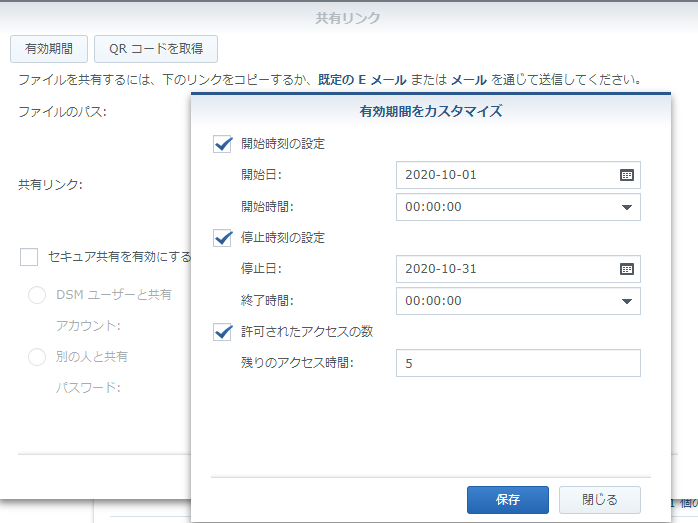Viewport: 698px width, 523px height.
Task: Expand the 開始時間 time dropdown
Action: (627, 207)
